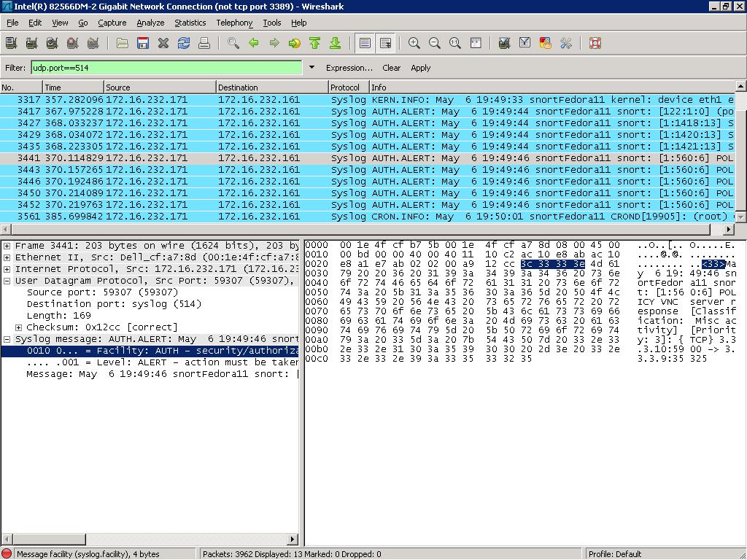
Task: Click the Go to first packet icon
Action: 315,44
